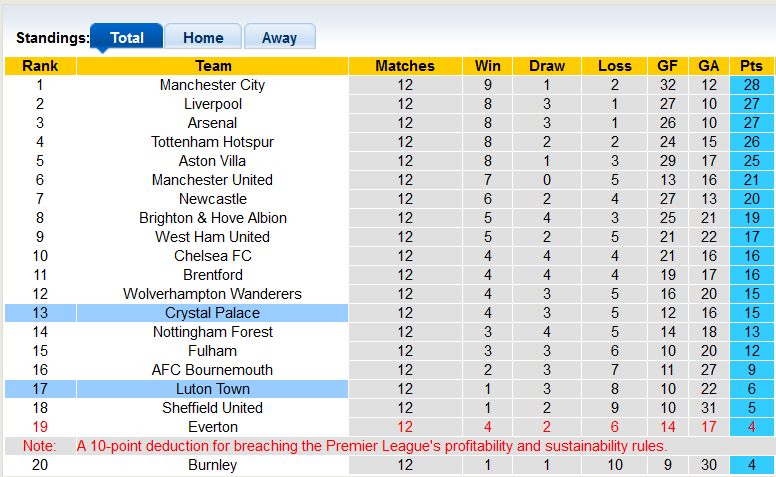Click Everton team name in red
Viewport: 776px width, 477px height.
[212, 427]
